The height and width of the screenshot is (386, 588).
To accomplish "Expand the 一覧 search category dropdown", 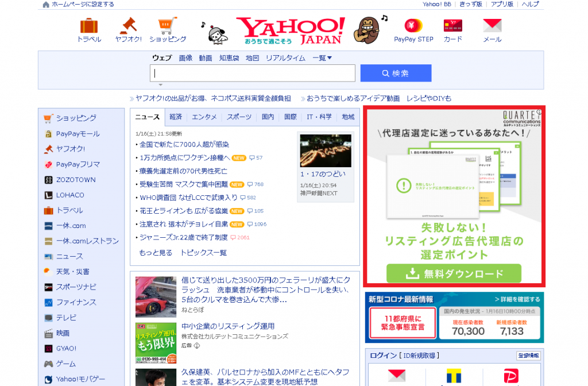I will click(322, 58).
